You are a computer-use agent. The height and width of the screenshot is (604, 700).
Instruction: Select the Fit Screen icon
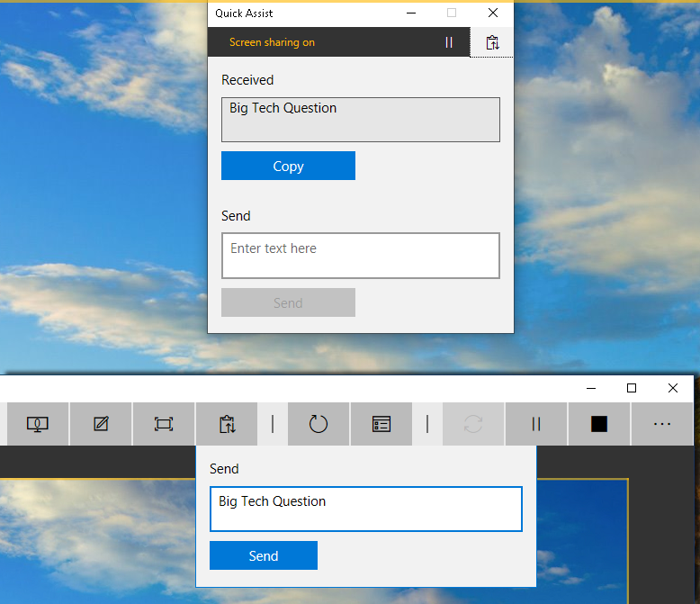point(164,424)
